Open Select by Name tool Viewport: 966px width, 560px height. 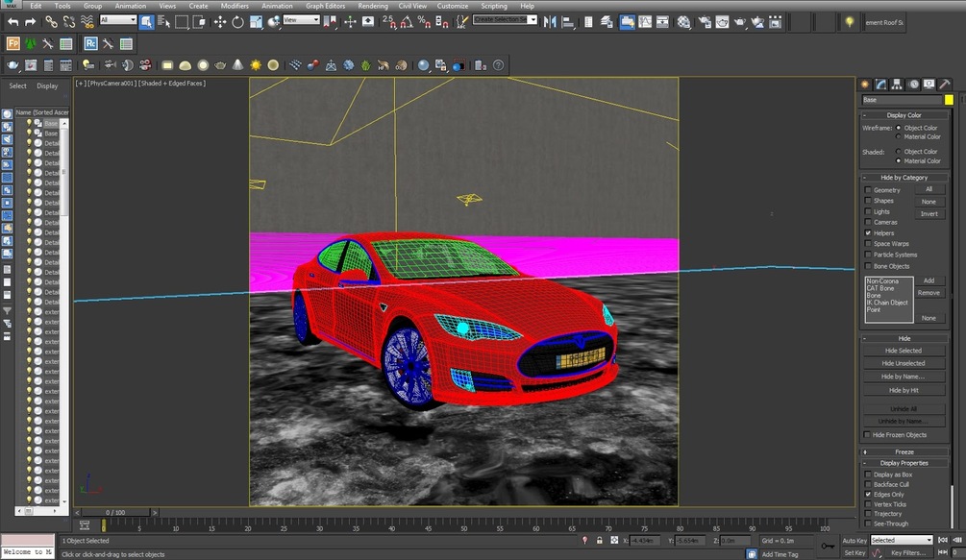[x=163, y=22]
